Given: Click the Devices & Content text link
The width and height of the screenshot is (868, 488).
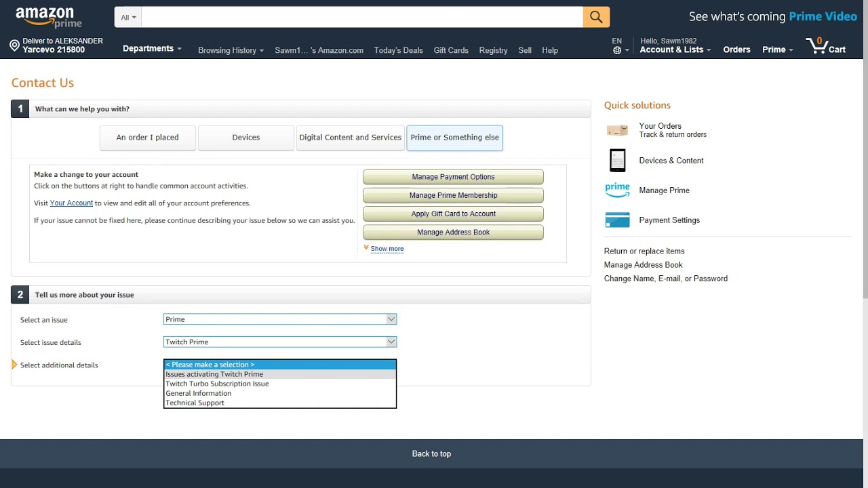Looking at the screenshot, I should coord(671,161).
